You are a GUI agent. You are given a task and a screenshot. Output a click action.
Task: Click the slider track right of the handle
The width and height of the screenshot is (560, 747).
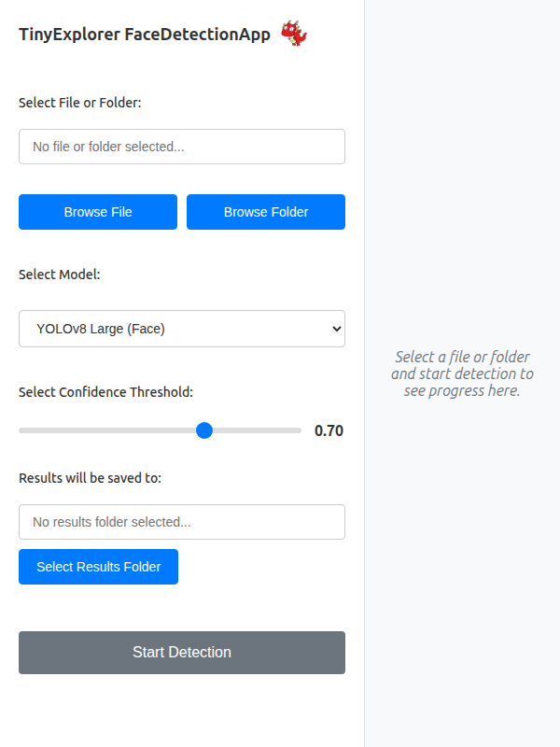tap(257, 430)
